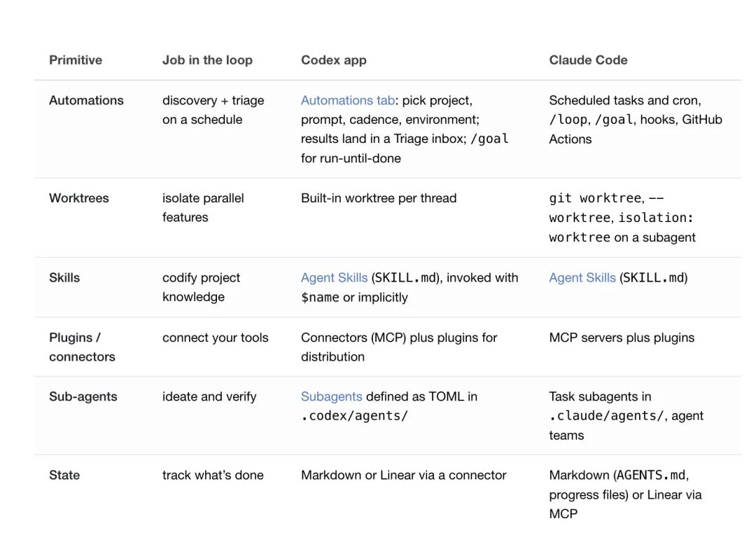Select the Job in the loop header
The width and height of the screenshot is (756, 556).
coord(207,60)
